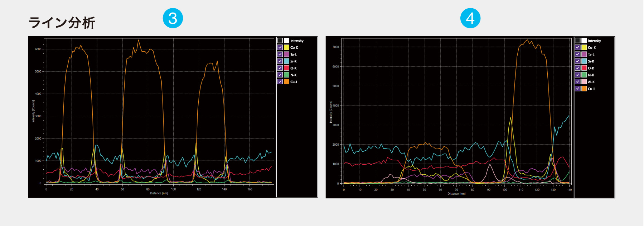644x226 pixels.
Task: Click red O-K swatch in right chart legend
Action: [584, 68]
